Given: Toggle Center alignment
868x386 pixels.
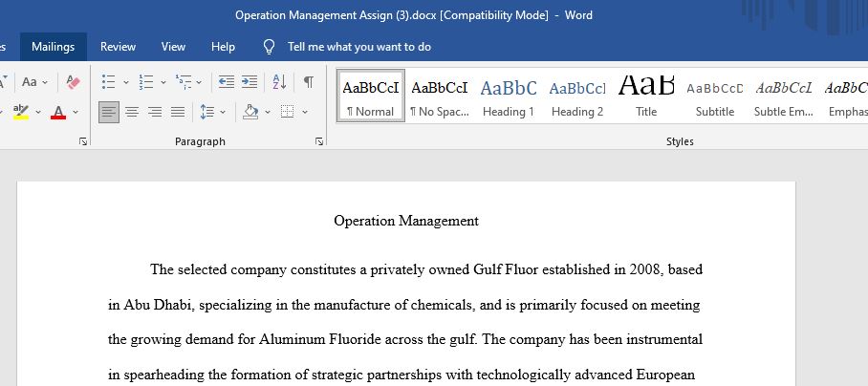Looking at the screenshot, I should pyautogui.click(x=132, y=112).
